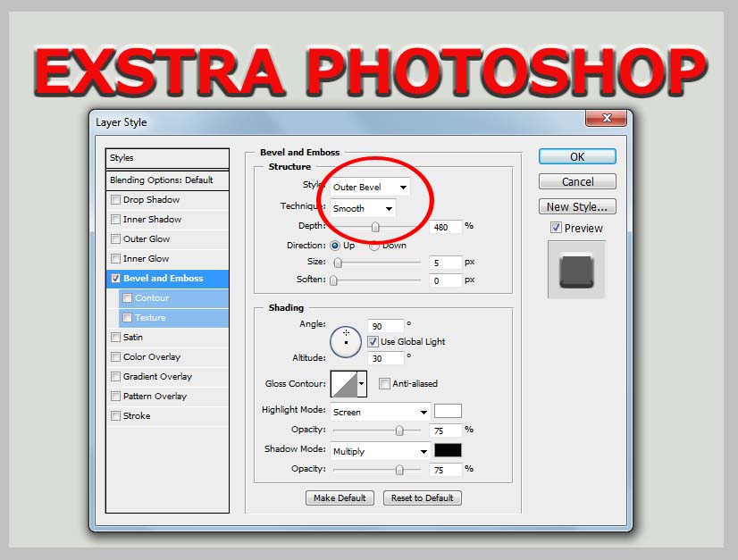Open the Technique dropdown showing Smooth
This screenshot has width=738, height=560.
[x=363, y=208]
